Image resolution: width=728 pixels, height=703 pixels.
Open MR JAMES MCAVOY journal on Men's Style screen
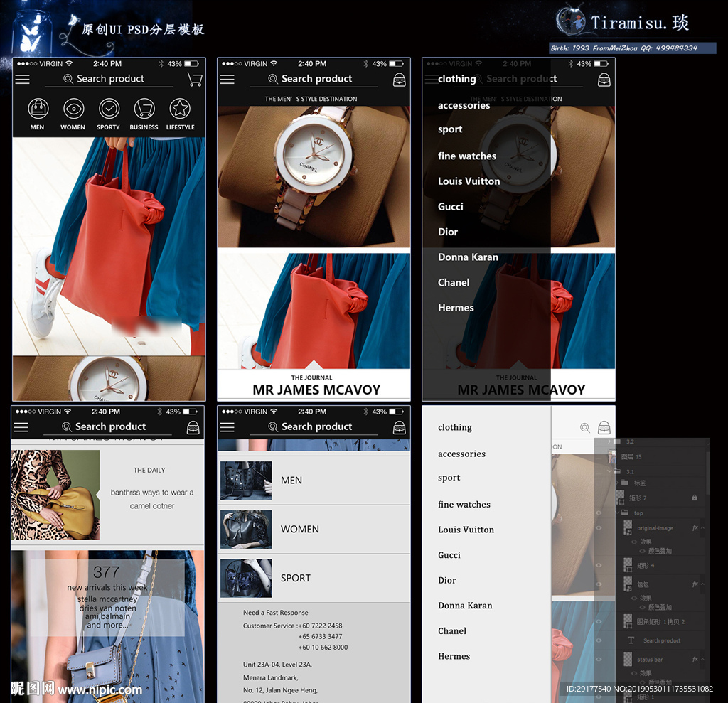pos(316,390)
